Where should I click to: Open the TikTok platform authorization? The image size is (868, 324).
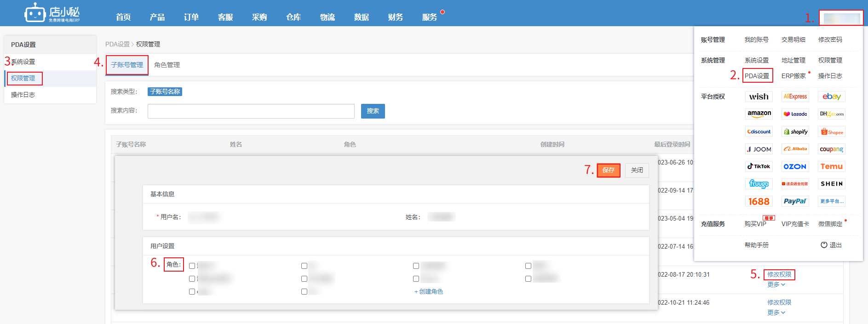pos(759,166)
